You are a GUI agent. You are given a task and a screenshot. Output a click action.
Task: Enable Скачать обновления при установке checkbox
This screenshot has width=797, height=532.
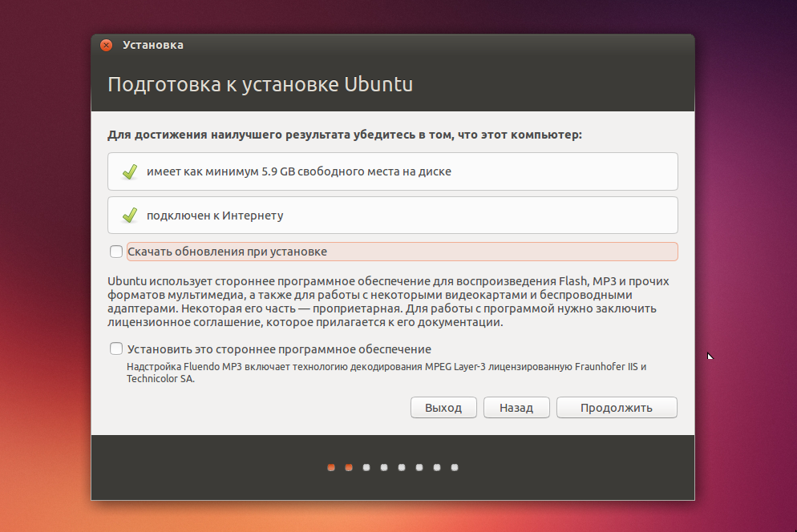click(x=116, y=252)
